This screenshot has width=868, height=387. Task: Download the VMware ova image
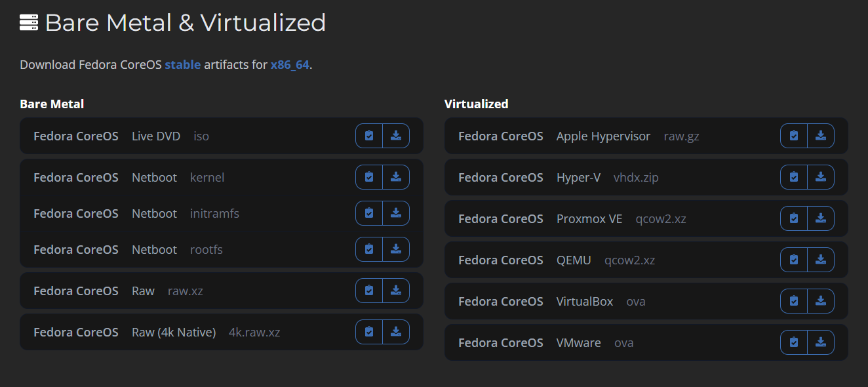point(821,342)
